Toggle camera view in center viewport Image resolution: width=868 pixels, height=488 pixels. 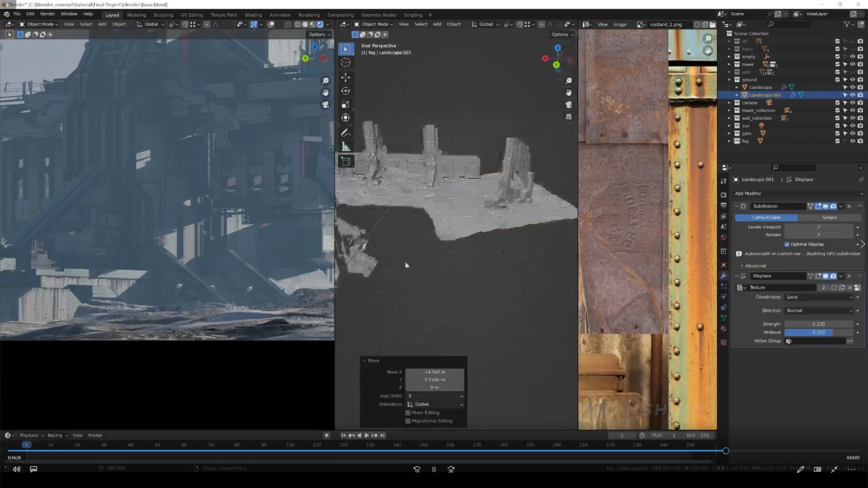(x=569, y=104)
